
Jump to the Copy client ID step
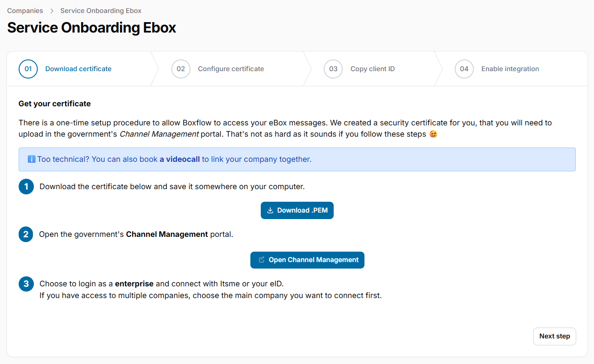pyautogui.click(x=372, y=69)
